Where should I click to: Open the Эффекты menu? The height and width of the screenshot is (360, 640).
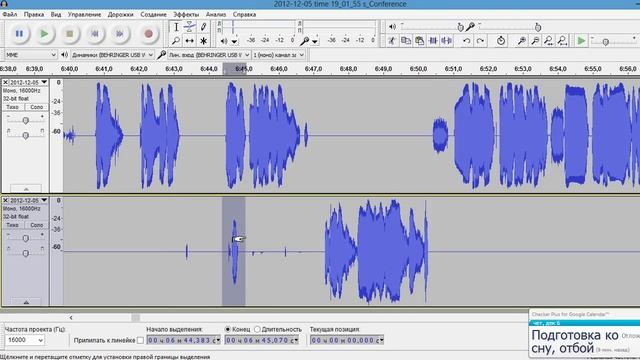click(x=186, y=14)
